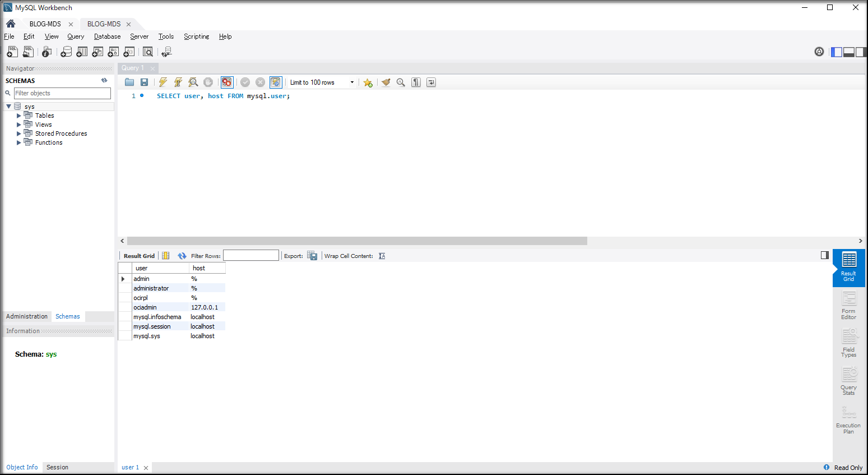Rollback the transaction icon
Image resolution: width=868 pixels, height=475 pixels.
[x=261, y=82]
